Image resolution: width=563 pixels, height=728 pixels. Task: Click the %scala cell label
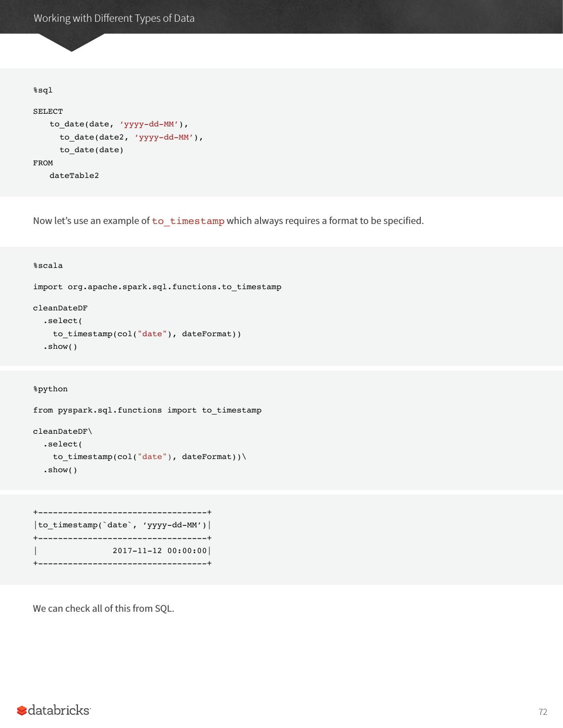[x=48, y=266]
